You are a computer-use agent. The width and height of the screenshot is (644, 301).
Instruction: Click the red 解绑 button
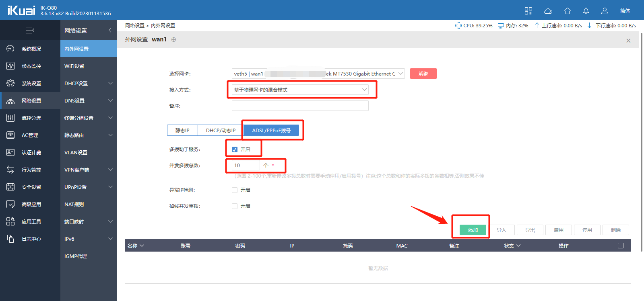(x=423, y=74)
